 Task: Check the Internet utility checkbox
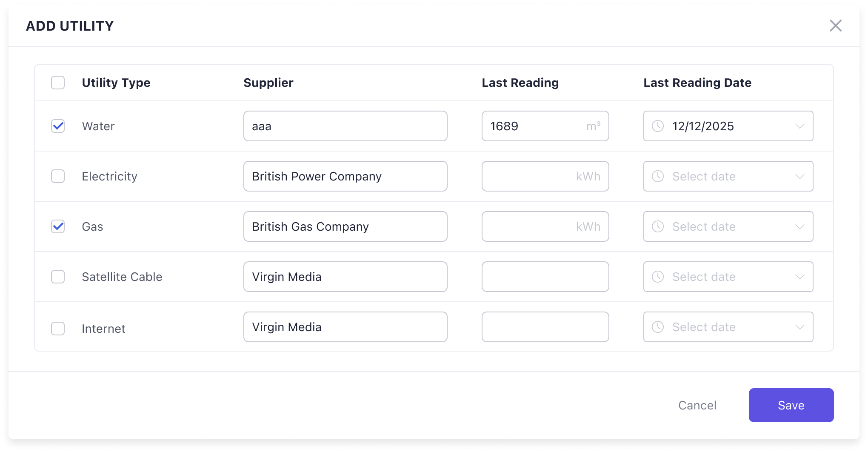[58, 329]
